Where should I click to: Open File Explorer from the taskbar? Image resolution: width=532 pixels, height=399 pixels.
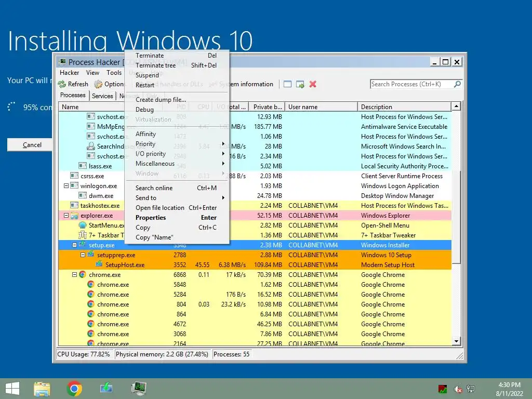tap(42, 389)
